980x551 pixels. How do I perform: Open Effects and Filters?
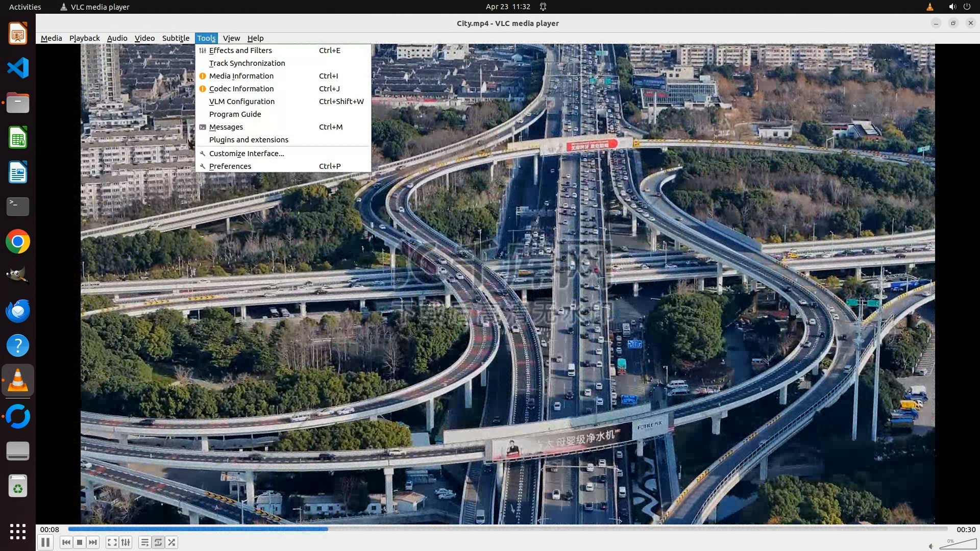tap(240, 51)
